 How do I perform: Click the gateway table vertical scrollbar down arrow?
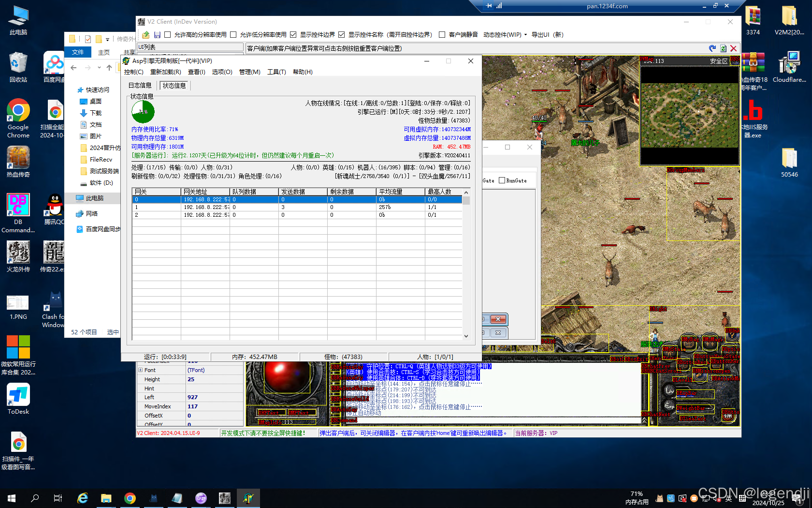coord(466,336)
